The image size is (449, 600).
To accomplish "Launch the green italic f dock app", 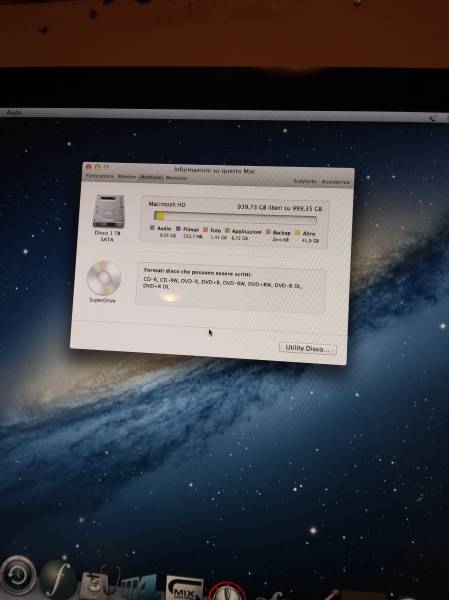I will point(59,579).
